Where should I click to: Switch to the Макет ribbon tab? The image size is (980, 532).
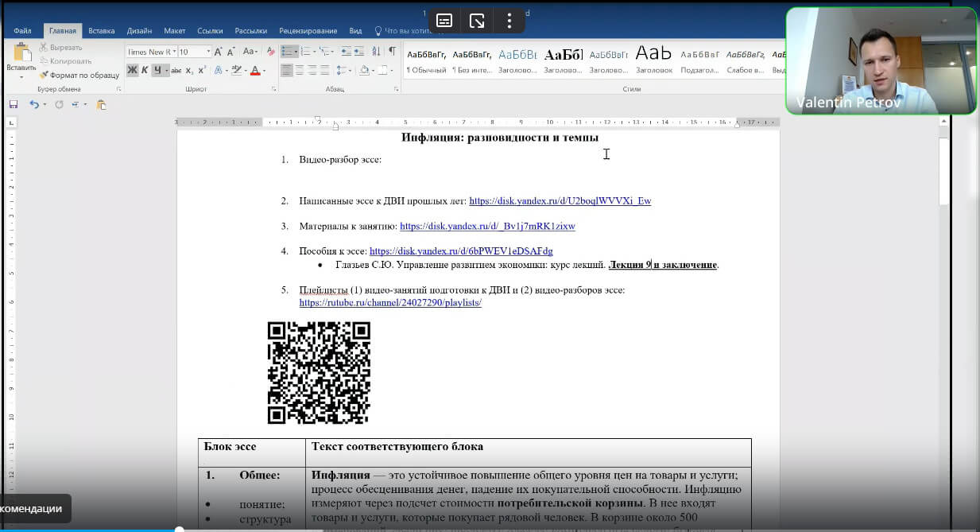[174, 31]
